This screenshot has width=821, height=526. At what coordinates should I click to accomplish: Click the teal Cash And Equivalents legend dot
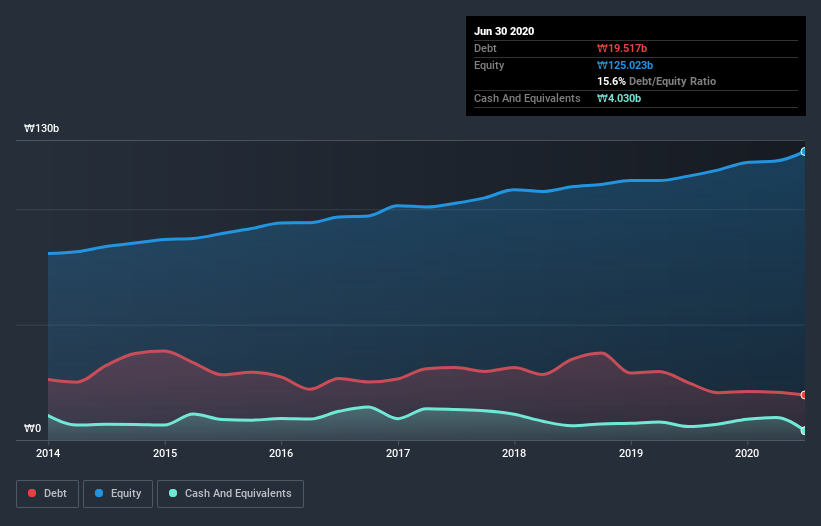tap(173, 493)
